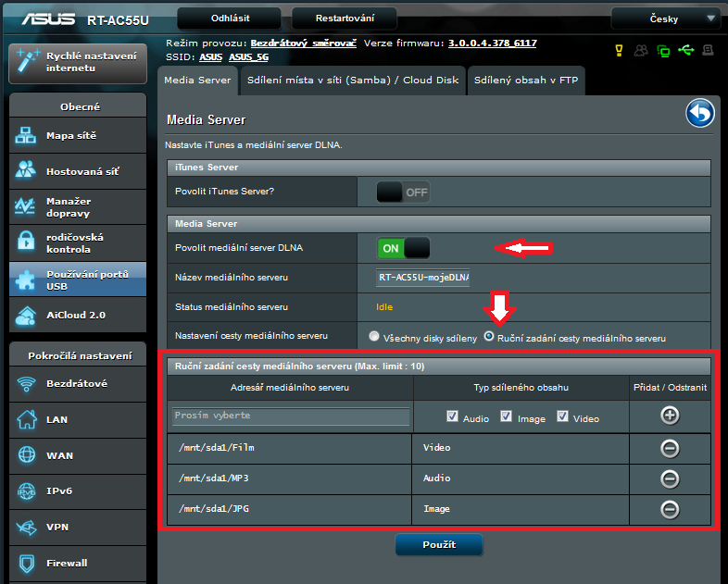The height and width of the screenshot is (584, 728).
Task: Click the blue back arrow icon
Action: pyautogui.click(x=700, y=114)
